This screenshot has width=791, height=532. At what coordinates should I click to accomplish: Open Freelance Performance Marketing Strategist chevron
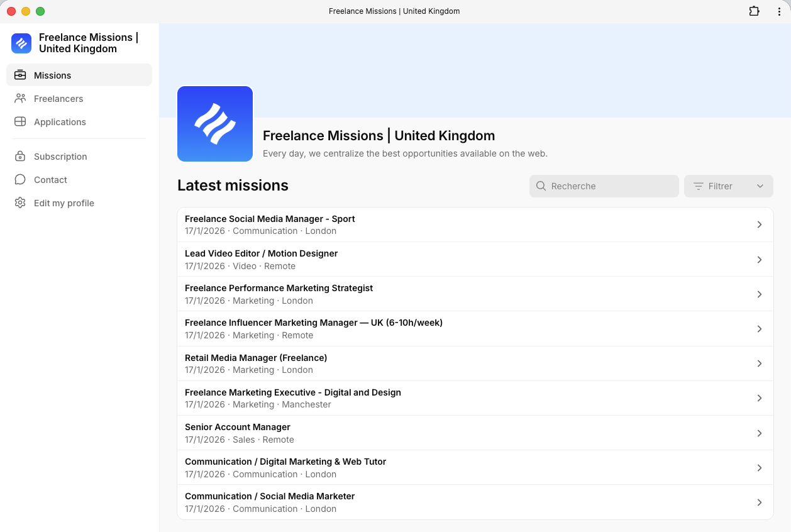[760, 294]
